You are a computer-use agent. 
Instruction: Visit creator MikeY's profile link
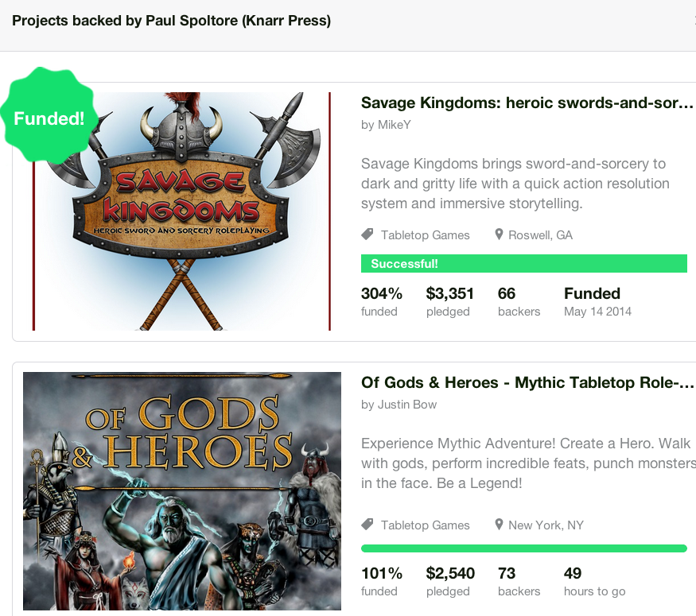click(x=395, y=125)
